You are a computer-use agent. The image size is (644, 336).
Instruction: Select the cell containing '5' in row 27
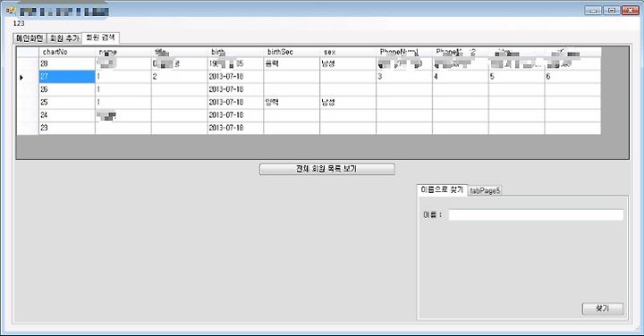(x=517, y=77)
